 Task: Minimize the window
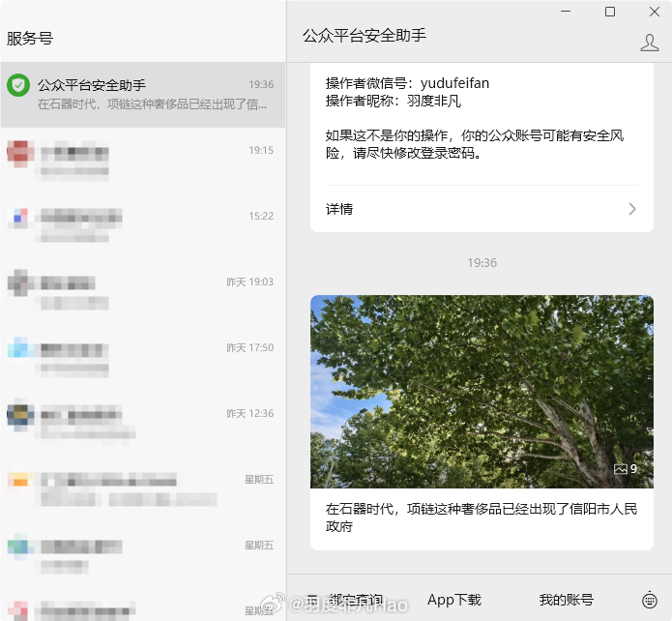[566, 12]
